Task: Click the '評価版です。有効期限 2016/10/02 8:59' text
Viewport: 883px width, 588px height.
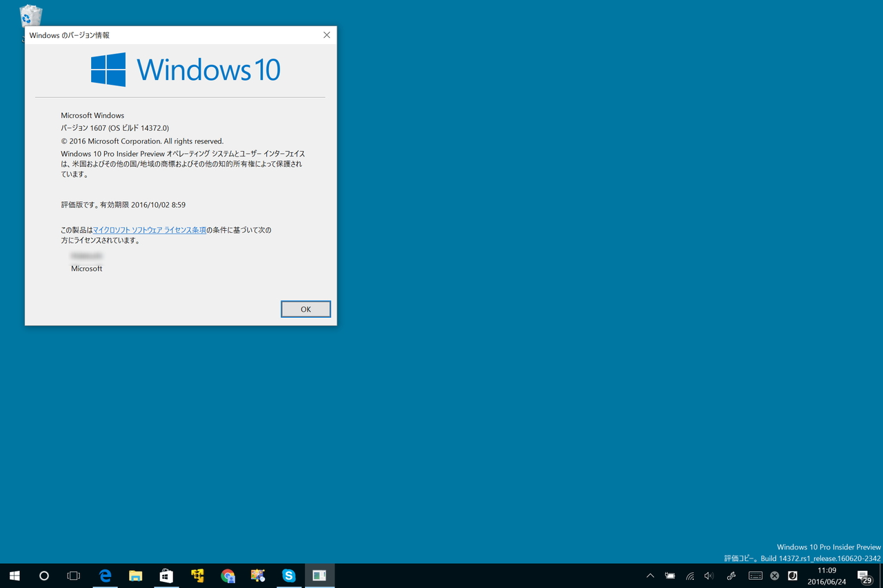Action: [123, 205]
